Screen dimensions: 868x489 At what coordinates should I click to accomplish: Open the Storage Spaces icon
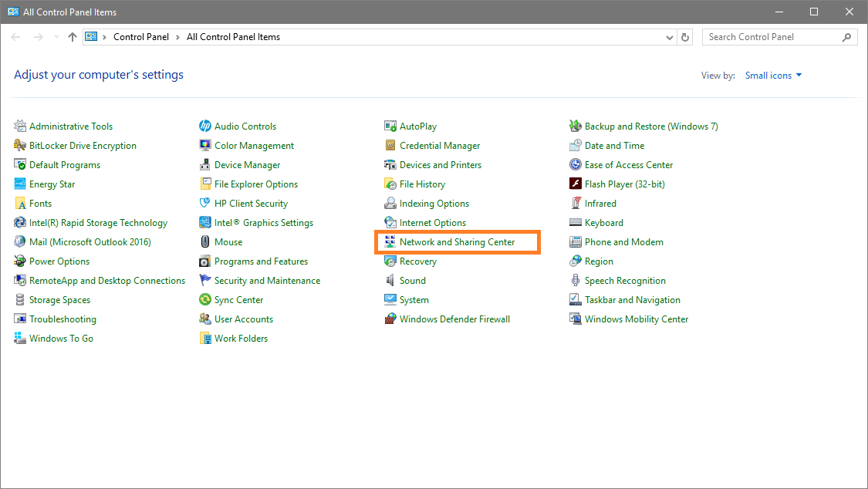pyautogui.click(x=20, y=300)
